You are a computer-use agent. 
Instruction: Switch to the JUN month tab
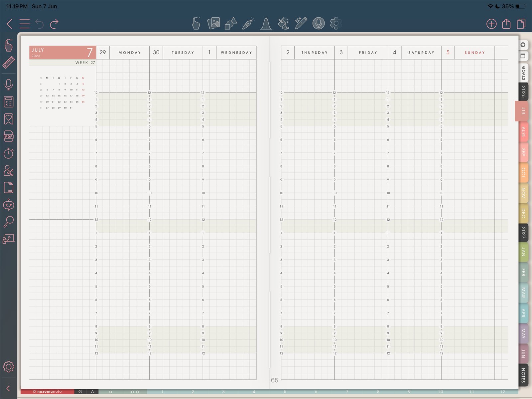[x=523, y=353]
